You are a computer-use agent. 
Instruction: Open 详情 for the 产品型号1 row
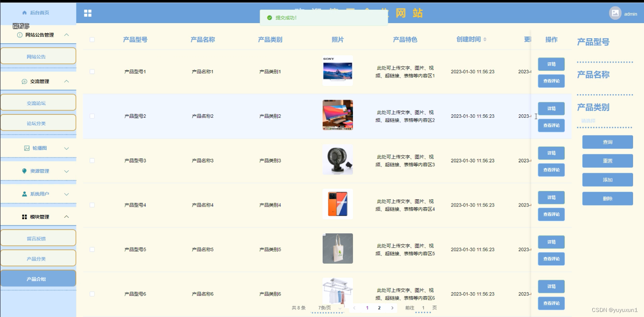[551, 64]
